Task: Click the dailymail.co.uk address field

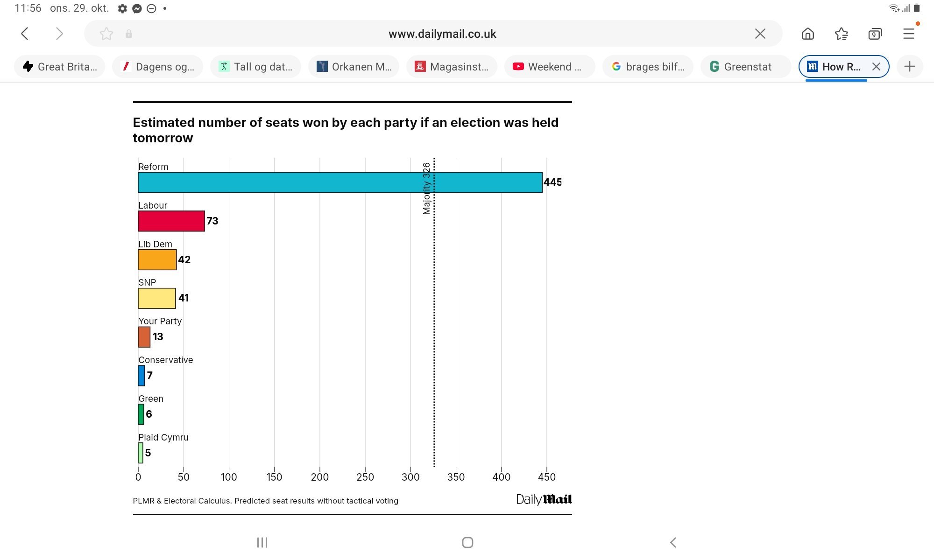Action: coord(442,34)
